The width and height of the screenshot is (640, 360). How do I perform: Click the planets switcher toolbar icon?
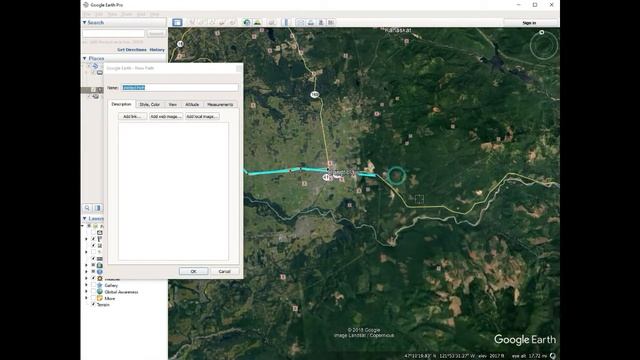271,22
